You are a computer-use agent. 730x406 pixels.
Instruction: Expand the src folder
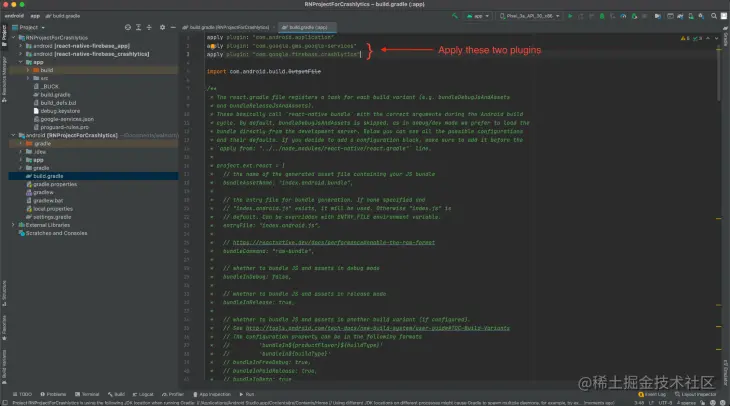pyautogui.click(x=28, y=78)
